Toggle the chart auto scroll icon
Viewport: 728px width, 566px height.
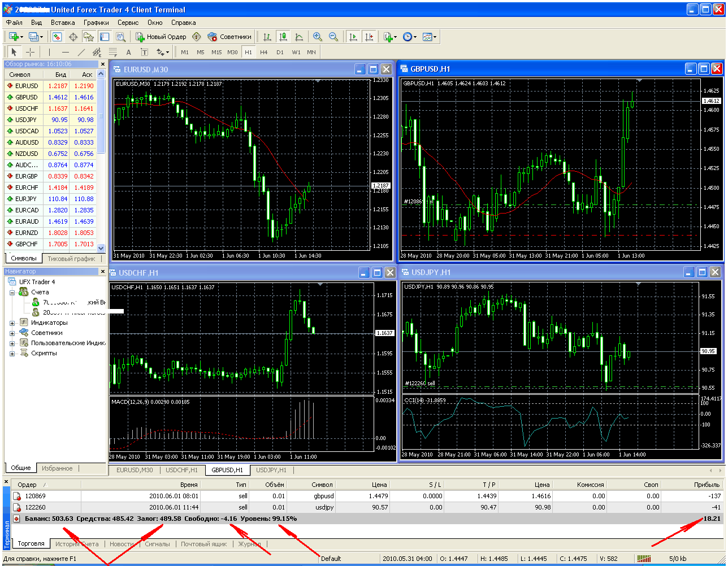click(x=353, y=37)
